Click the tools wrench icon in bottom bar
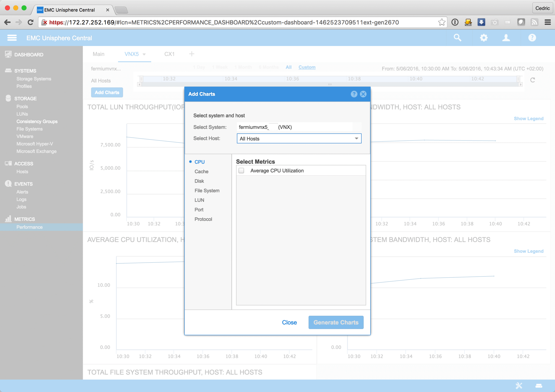The width and height of the screenshot is (555, 392). pyautogui.click(x=519, y=385)
